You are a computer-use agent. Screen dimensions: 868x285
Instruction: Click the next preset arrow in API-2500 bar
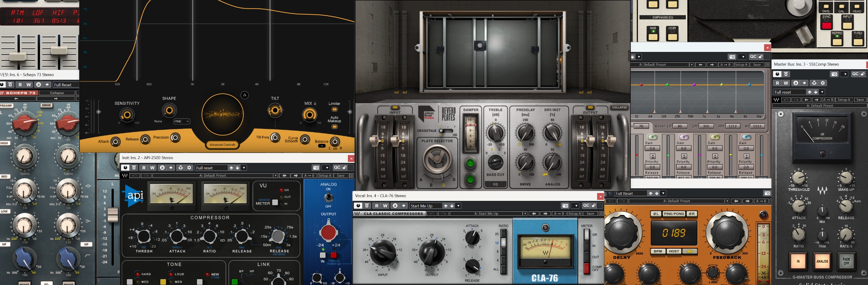click(296, 176)
